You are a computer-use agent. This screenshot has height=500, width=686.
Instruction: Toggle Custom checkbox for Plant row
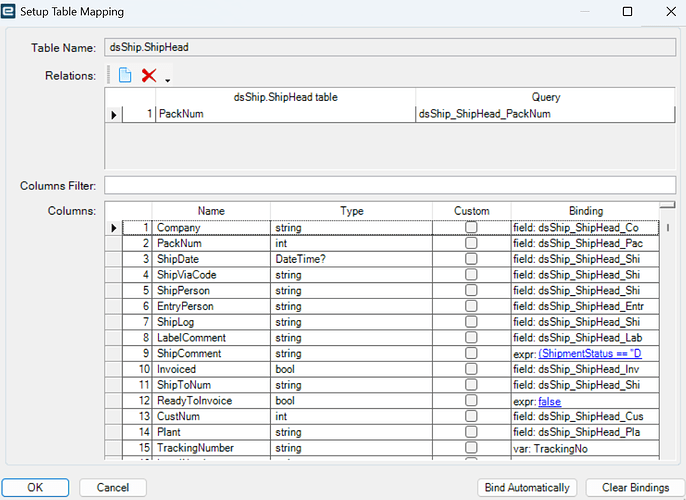click(471, 432)
